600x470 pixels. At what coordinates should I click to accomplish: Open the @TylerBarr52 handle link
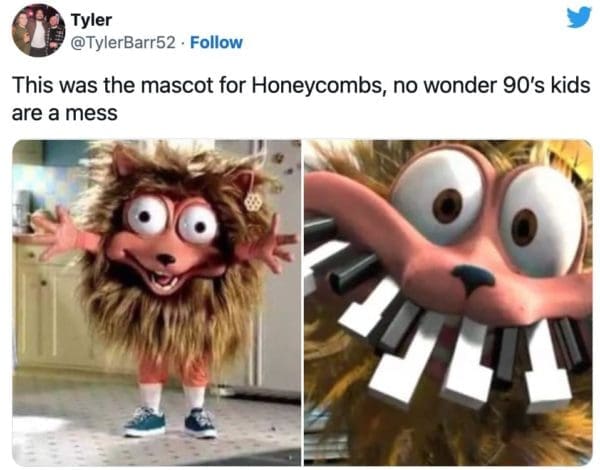(x=123, y=42)
